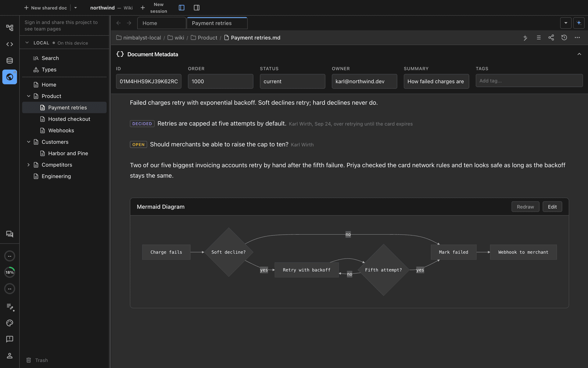Collapse the LOCAL section
The height and width of the screenshot is (368, 588).
coord(27,43)
